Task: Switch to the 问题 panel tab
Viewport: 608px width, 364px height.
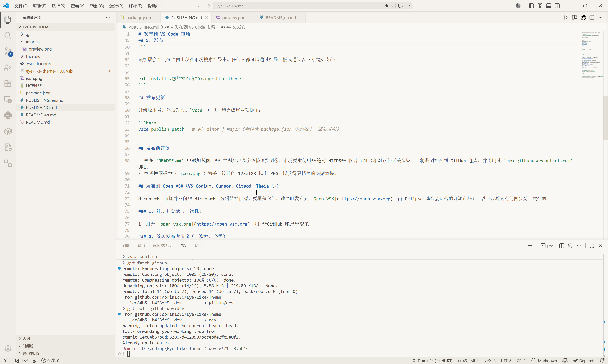Action: (126, 245)
